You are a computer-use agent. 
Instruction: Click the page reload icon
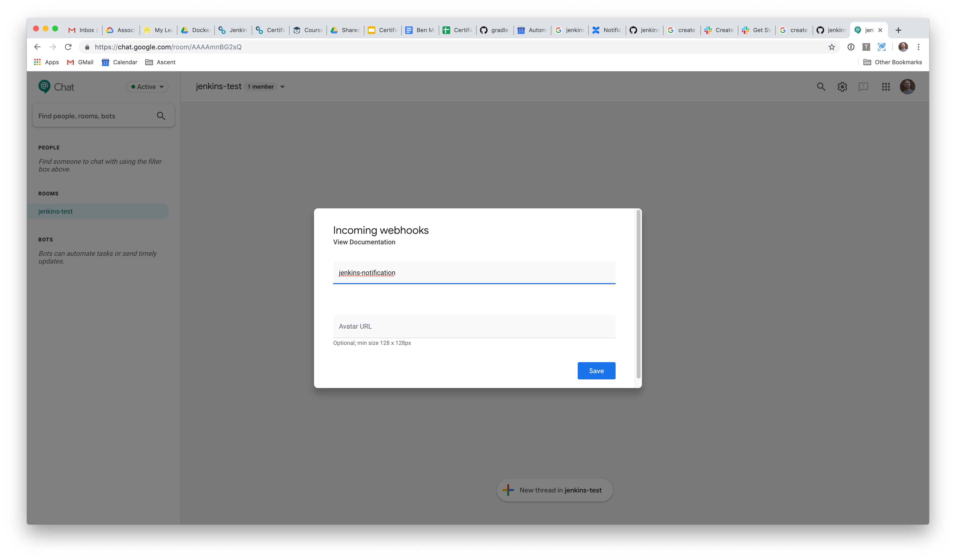click(68, 47)
